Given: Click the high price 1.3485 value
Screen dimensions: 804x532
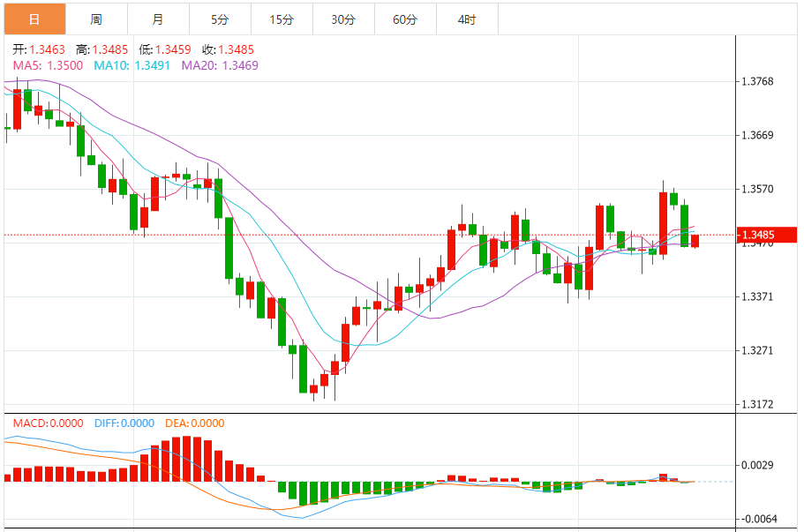Looking at the screenshot, I should 110,49.
